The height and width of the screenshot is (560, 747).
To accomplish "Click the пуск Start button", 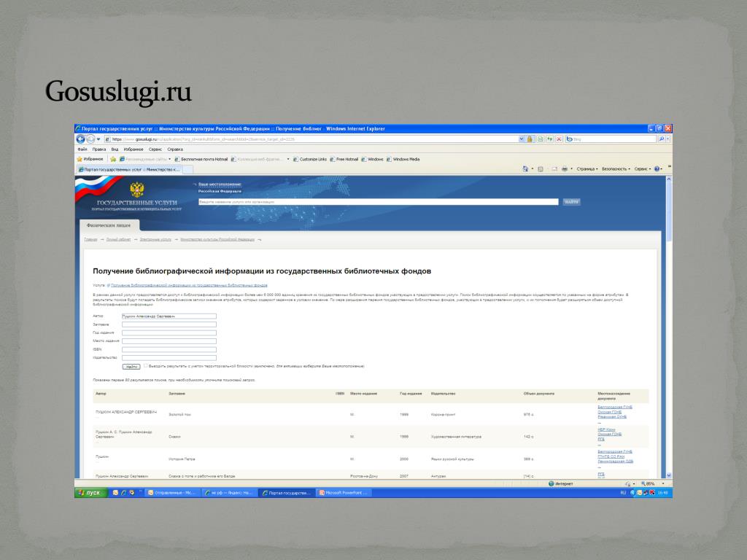I will [x=91, y=493].
